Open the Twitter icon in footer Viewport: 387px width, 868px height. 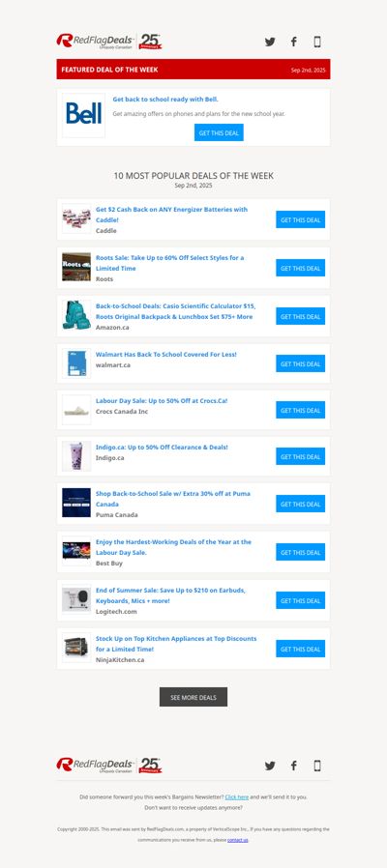pyautogui.click(x=270, y=766)
